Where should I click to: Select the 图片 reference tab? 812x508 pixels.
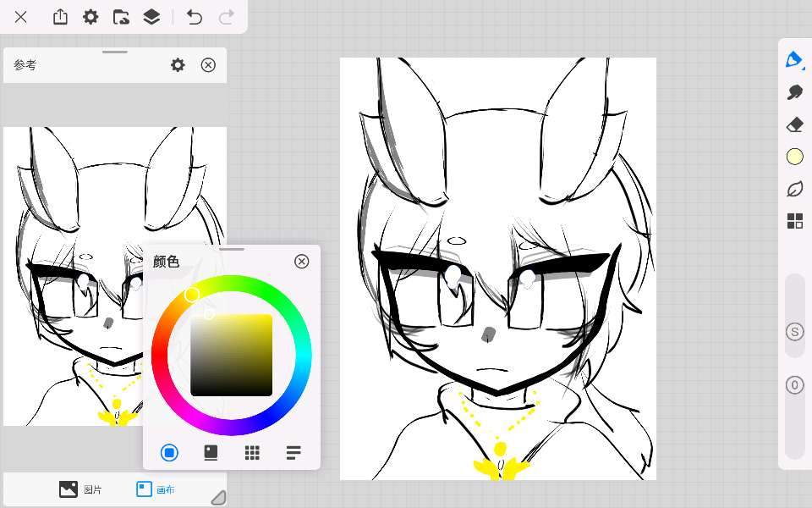coord(81,489)
